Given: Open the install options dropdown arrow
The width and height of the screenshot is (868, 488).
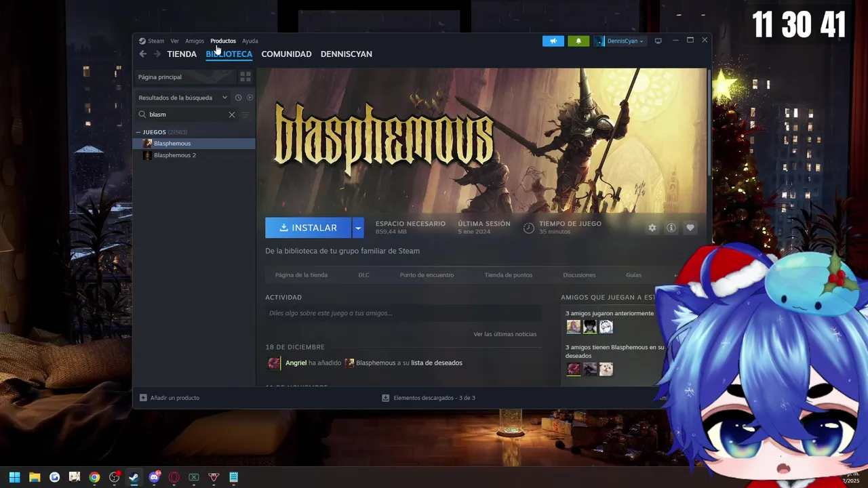Looking at the screenshot, I should 358,228.
